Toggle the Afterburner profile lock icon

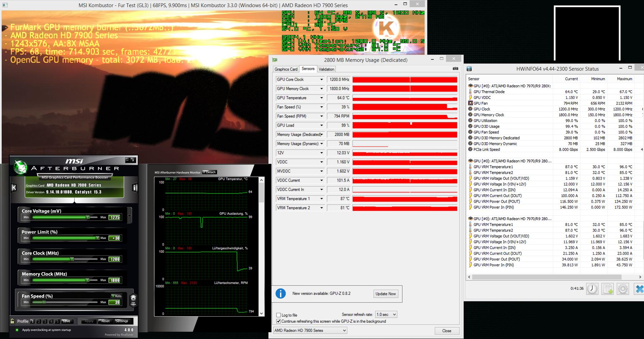pos(12,321)
